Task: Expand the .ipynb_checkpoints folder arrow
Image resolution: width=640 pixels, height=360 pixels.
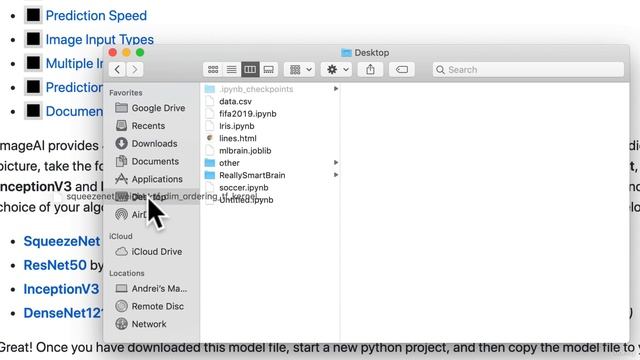Action: point(336,89)
